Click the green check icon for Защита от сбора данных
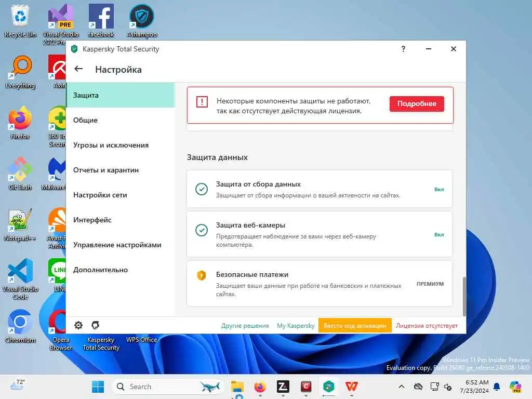Screen dimensions: 532x399 click(202, 189)
